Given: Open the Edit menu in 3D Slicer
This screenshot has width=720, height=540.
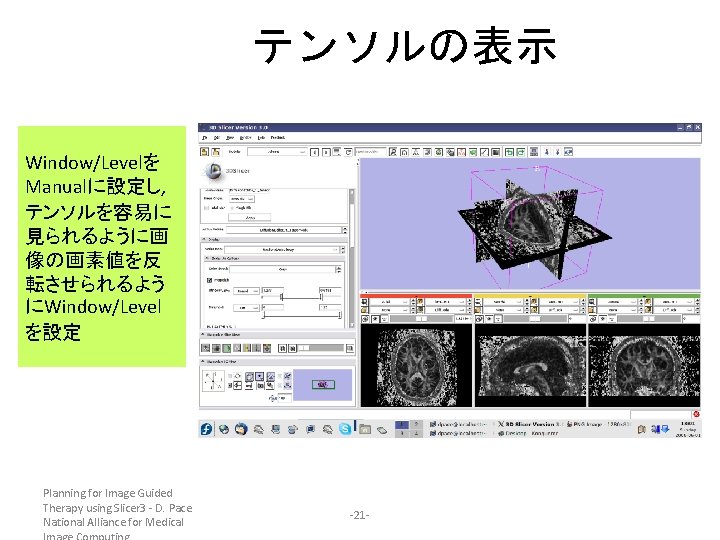Looking at the screenshot, I should click(217, 138).
